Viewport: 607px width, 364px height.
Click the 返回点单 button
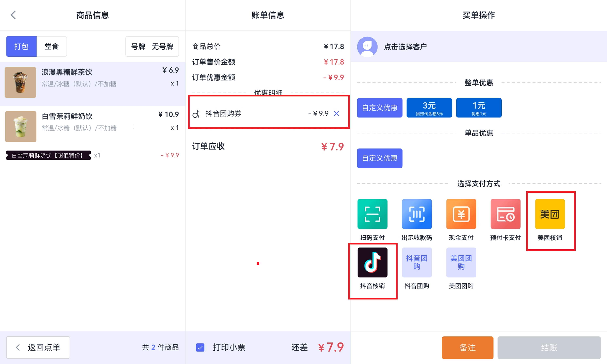(x=38, y=347)
